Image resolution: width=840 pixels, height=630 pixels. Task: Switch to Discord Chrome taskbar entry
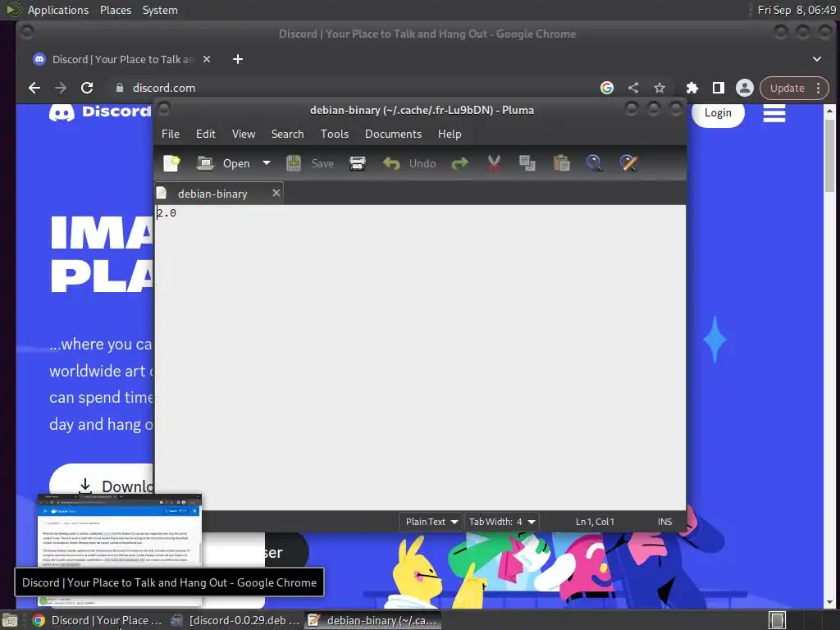click(x=97, y=620)
